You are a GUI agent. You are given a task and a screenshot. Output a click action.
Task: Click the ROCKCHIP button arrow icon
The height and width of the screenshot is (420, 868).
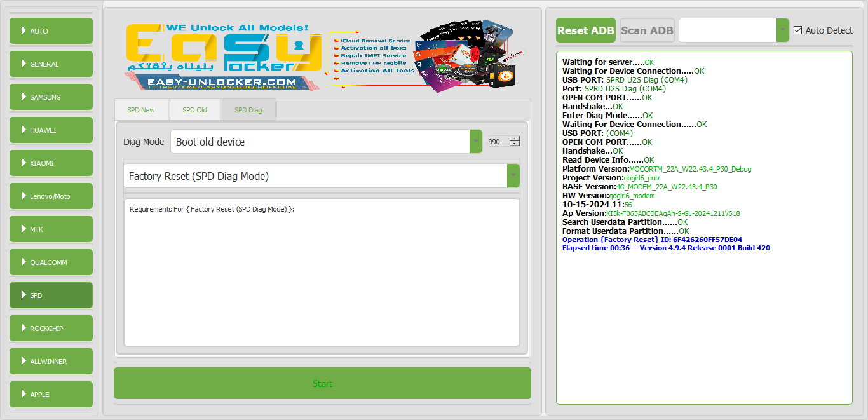click(24, 328)
